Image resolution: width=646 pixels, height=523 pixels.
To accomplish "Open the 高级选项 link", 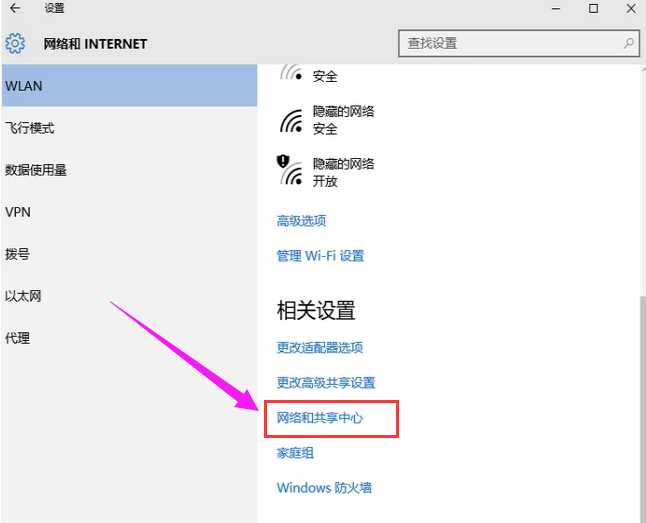I will coord(301,221).
